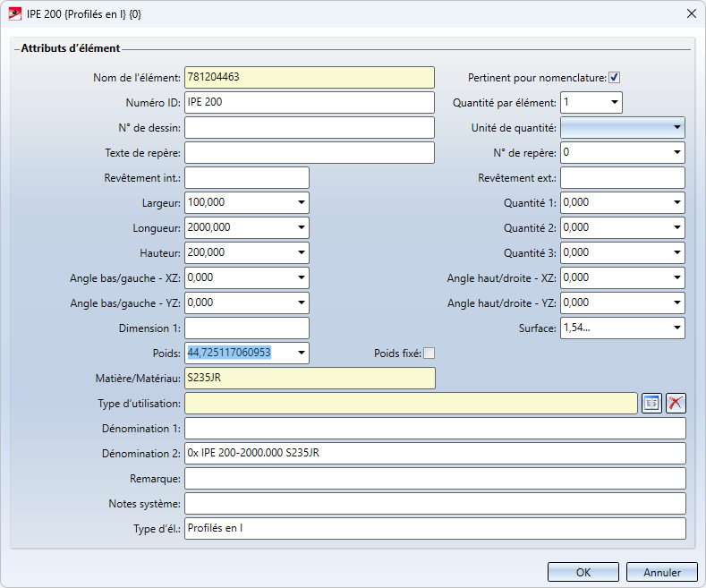Expand the Hauteur dropdown arrow
Screen dimensions: 706x588
[301, 253]
